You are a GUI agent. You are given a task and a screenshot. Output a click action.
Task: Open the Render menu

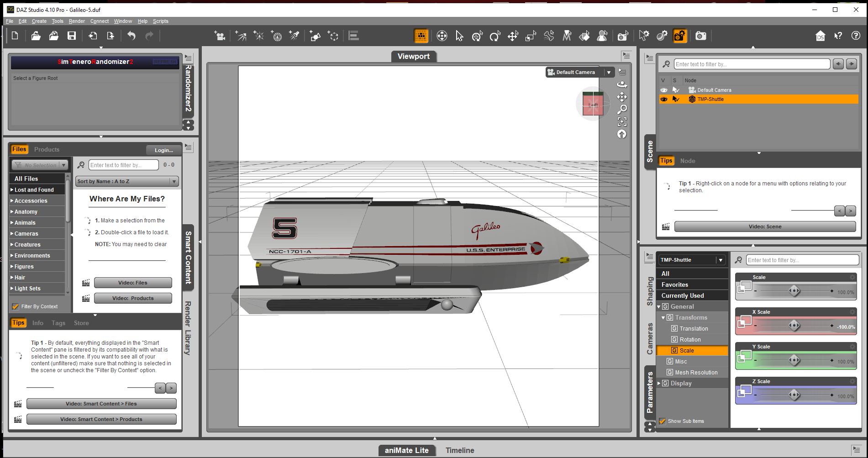[x=77, y=21]
